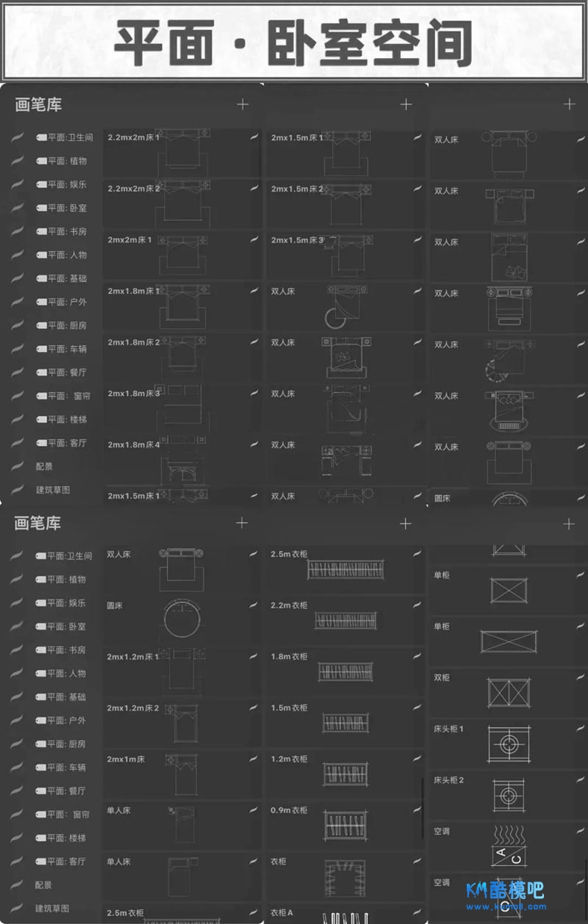Image resolution: width=588 pixels, height=924 pixels.
Task: Select the 2mx1m床 single bed brush
Action: coord(180,773)
